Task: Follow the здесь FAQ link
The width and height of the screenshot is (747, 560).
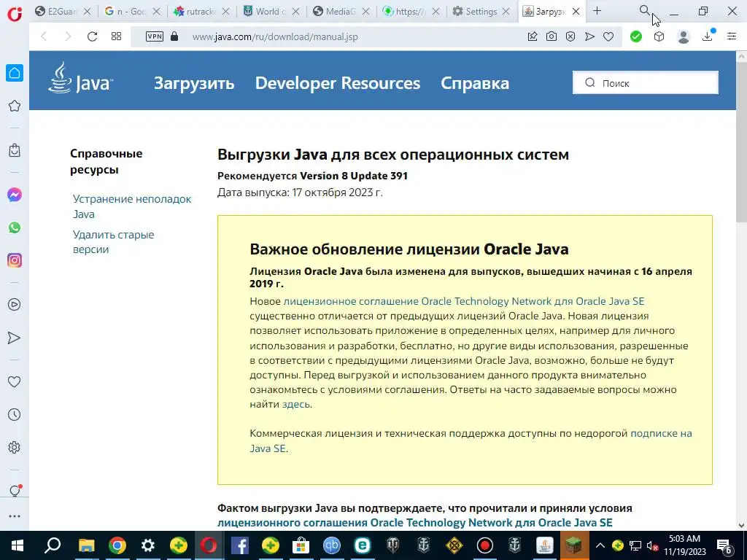Action: (296, 404)
